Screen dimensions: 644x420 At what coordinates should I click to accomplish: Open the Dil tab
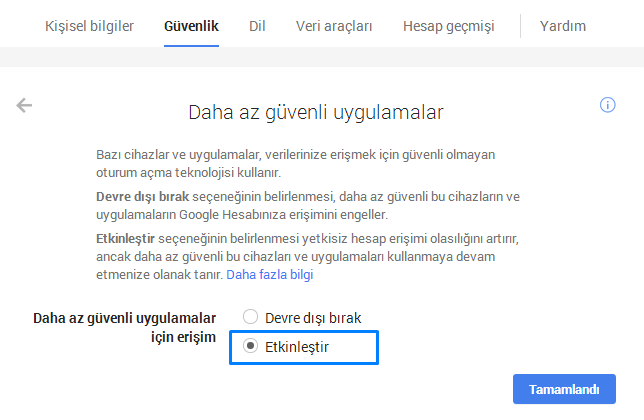[x=257, y=25]
